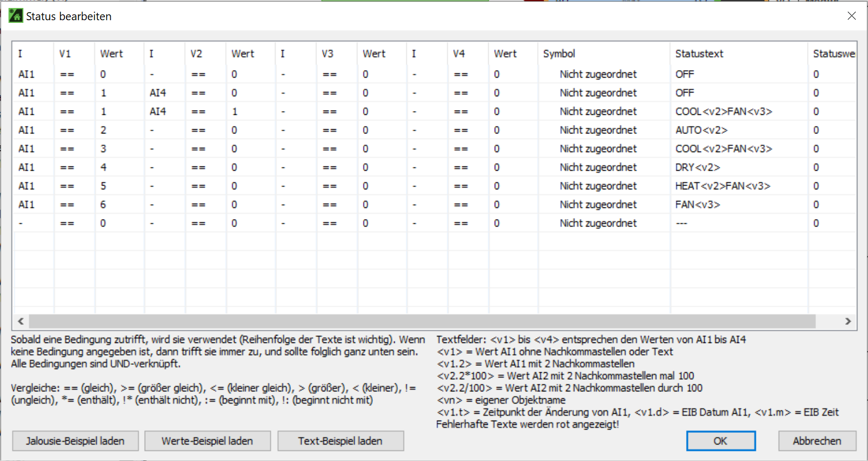The height and width of the screenshot is (461, 868).
Task: Select the Statustext column header
Action: (699, 54)
